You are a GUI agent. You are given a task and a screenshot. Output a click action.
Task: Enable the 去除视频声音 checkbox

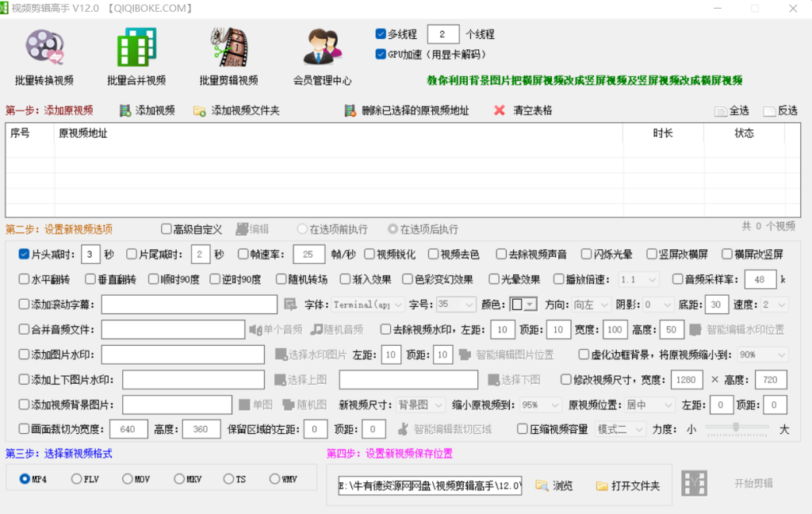(502, 255)
